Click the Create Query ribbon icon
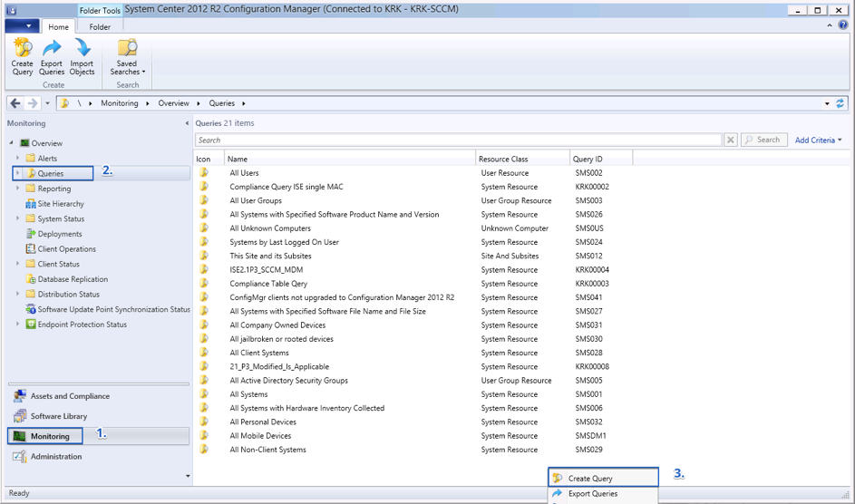The width and height of the screenshot is (855, 504). [x=23, y=57]
